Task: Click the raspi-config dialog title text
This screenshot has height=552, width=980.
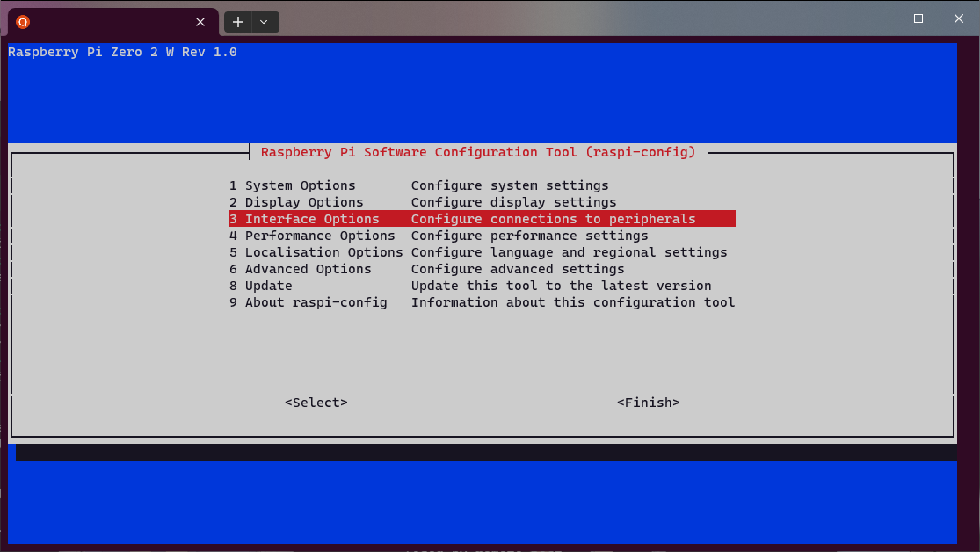Action: (478, 153)
